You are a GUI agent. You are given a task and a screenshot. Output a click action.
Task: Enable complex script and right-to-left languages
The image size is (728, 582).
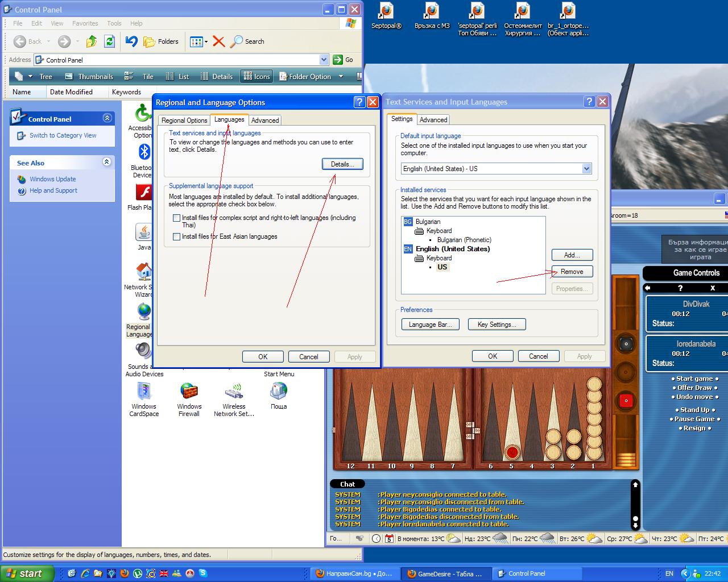pyautogui.click(x=176, y=218)
